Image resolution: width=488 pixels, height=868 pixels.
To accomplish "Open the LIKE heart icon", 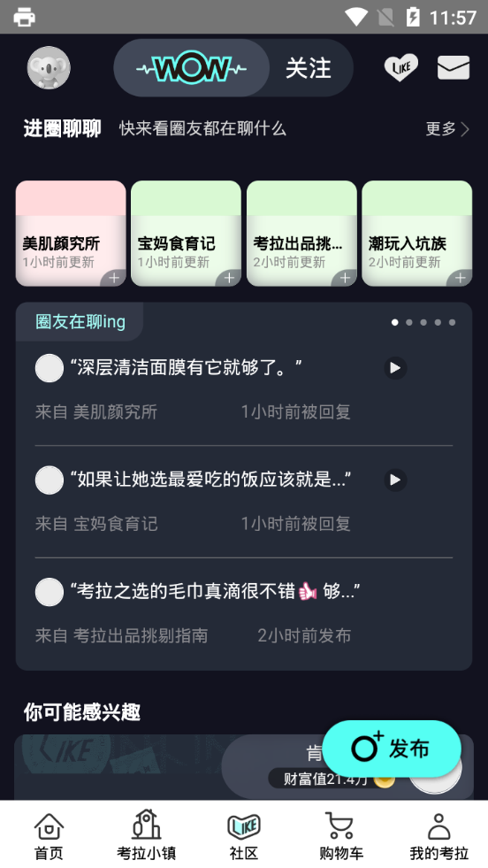I will (x=401, y=68).
